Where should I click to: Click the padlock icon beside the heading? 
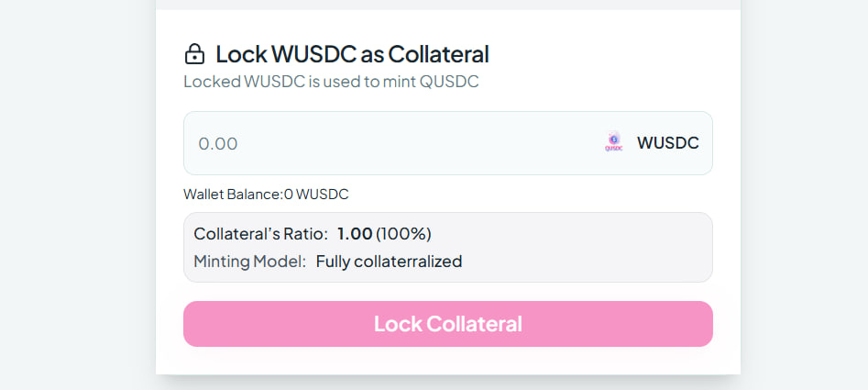coord(194,54)
